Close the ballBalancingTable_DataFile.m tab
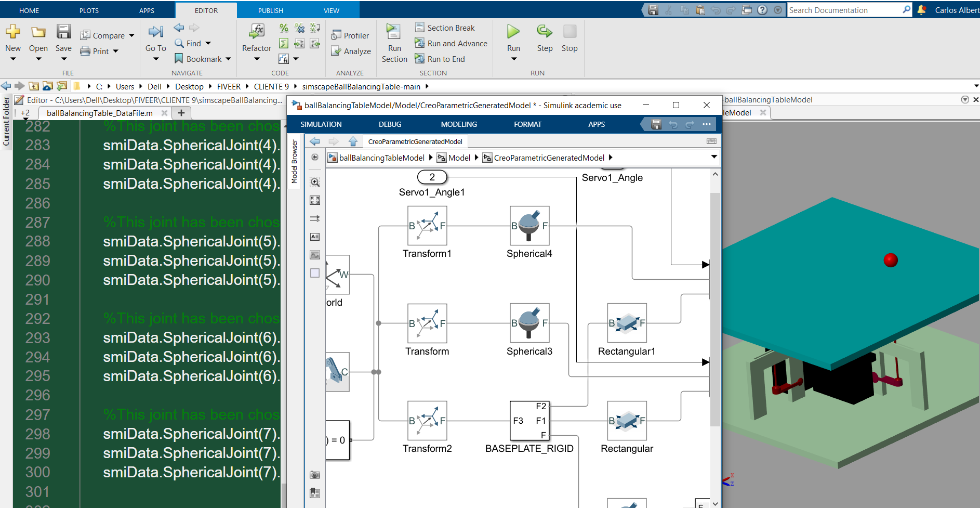The height and width of the screenshot is (508, 980). (164, 113)
